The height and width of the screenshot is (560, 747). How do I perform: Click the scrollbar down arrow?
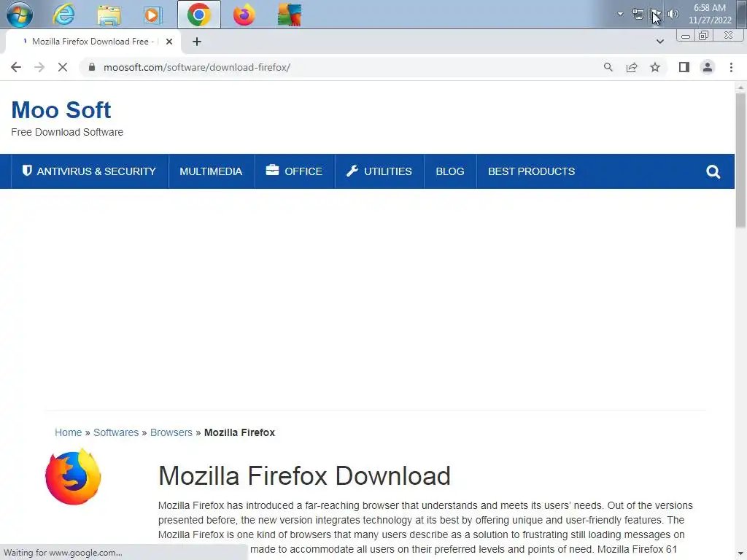[x=740, y=554]
